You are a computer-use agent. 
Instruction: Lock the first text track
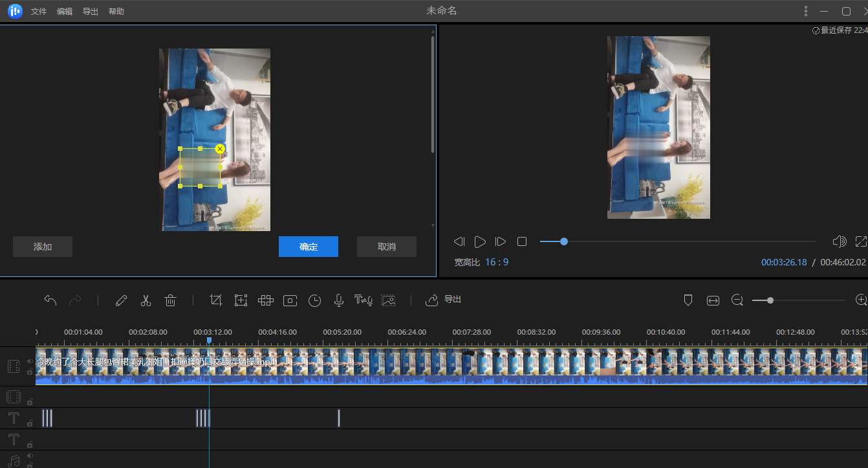28,423
